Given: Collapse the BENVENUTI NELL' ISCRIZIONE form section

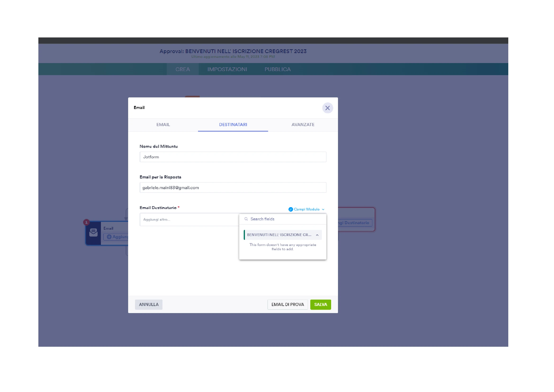Looking at the screenshot, I should point(317,235).
